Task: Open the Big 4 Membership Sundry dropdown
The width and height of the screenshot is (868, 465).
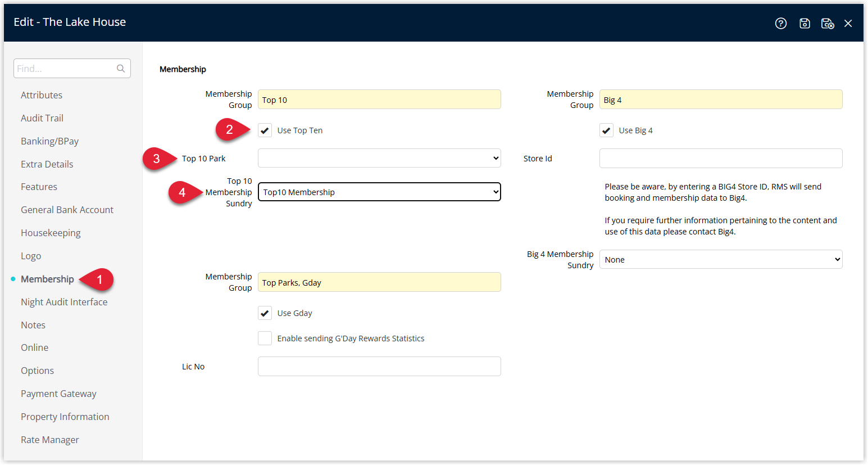Action: tap(721, 259)
